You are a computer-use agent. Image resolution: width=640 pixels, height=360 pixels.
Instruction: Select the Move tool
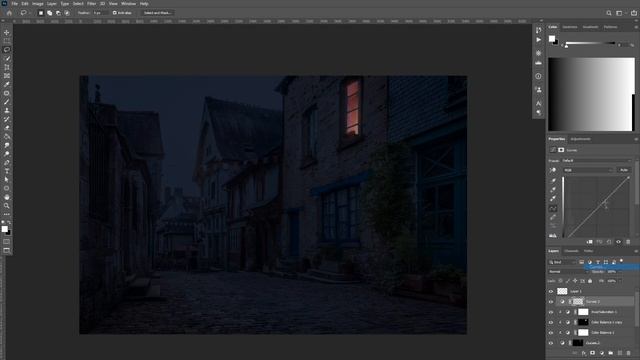[7, 32]
